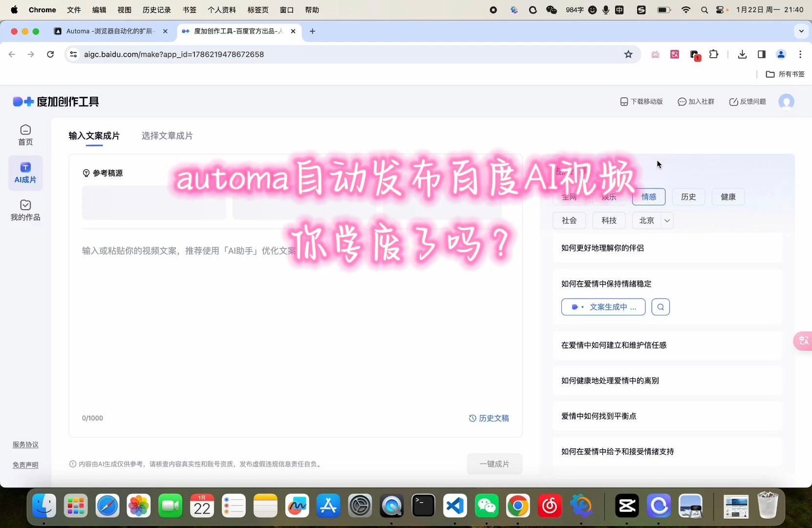
Task: Click the 文案生成中 button
Action: (x=603, y=307)
